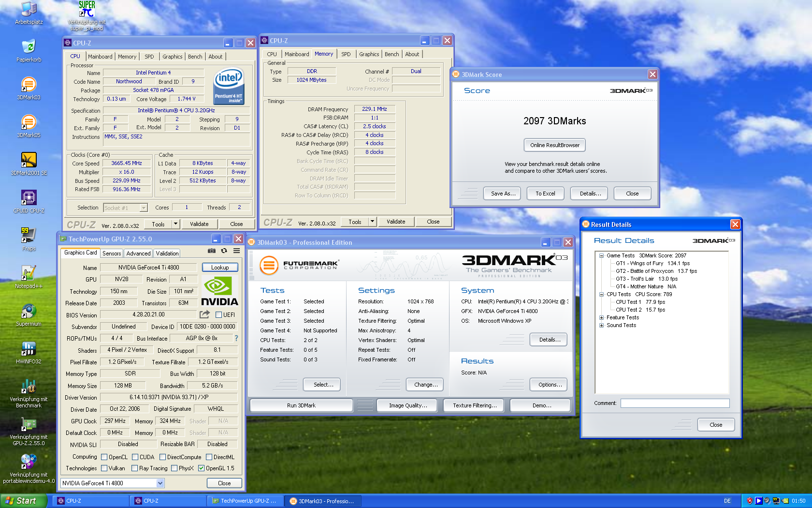
Task: Toggle the DirectCompute checkbox
Action: 163,457
